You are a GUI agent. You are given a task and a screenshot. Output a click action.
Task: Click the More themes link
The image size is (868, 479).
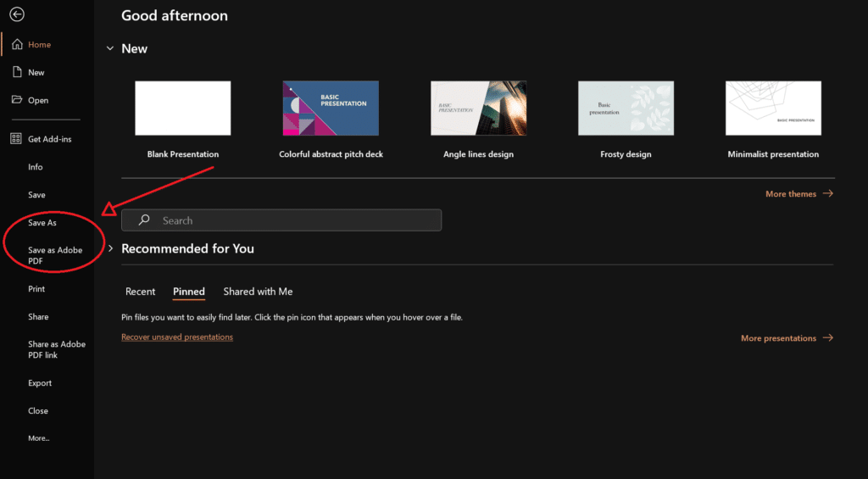point(791,194)
